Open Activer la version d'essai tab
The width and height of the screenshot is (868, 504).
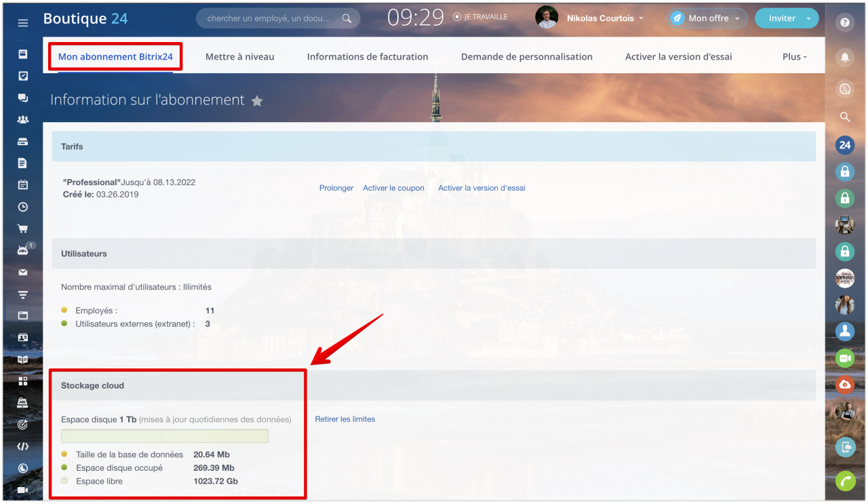click(x=679, y=57)
